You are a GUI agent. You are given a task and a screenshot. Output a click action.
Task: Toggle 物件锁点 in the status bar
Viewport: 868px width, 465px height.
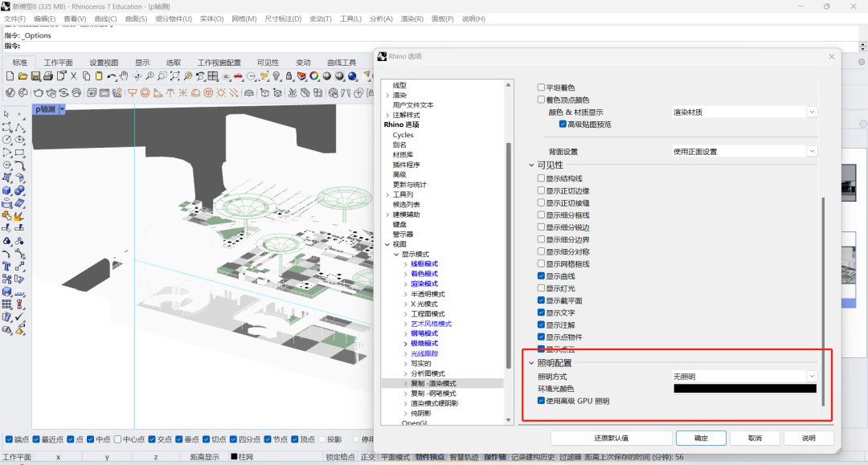[429, 457]
